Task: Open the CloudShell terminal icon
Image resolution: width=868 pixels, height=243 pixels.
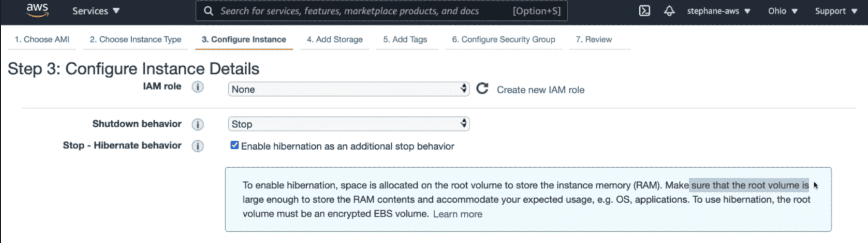Action: tap(644, 11)
